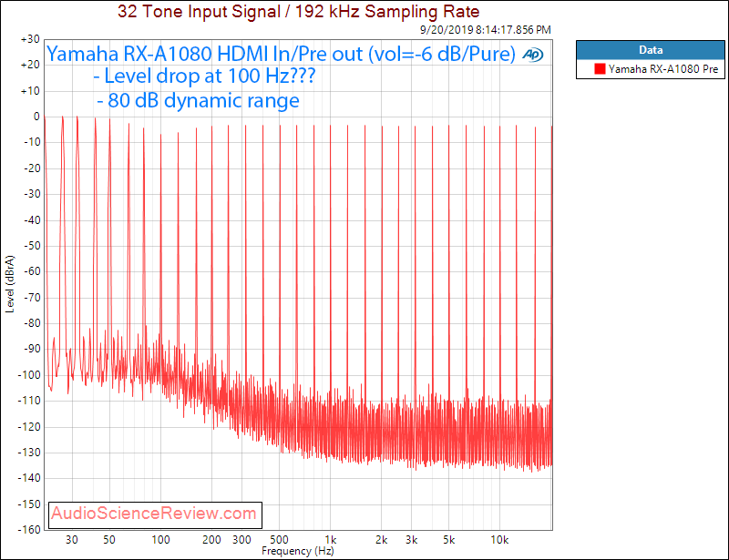Click the red Yamaha RX-A1080 legend swatch
Viewport: 729px width, 560px height.
coord(600,69)
